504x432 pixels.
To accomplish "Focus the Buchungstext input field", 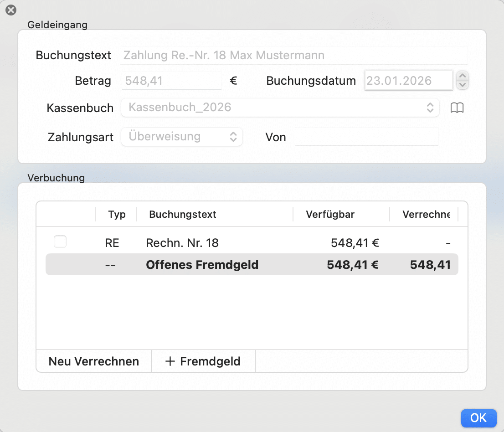I will 293,56.
